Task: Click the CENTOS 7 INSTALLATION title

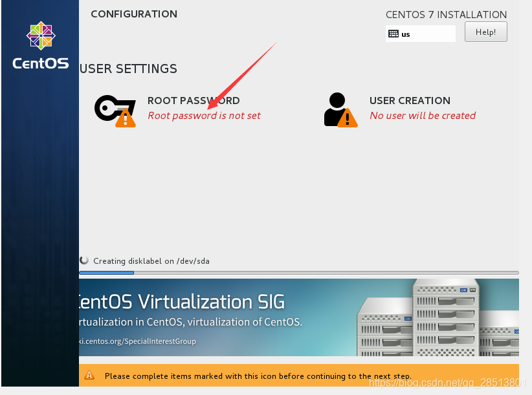Action: point(446,15)
